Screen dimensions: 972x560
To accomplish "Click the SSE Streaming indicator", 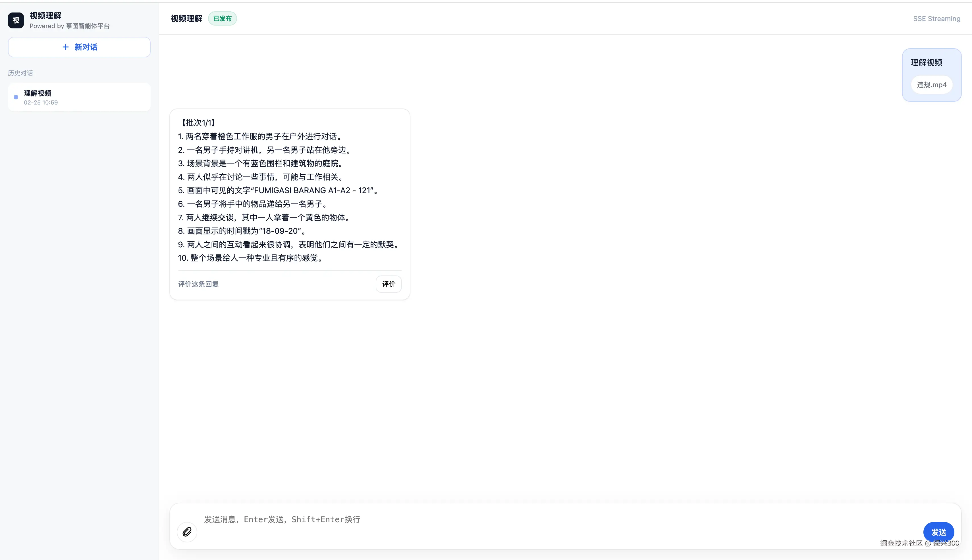I will tap(936, 18).
